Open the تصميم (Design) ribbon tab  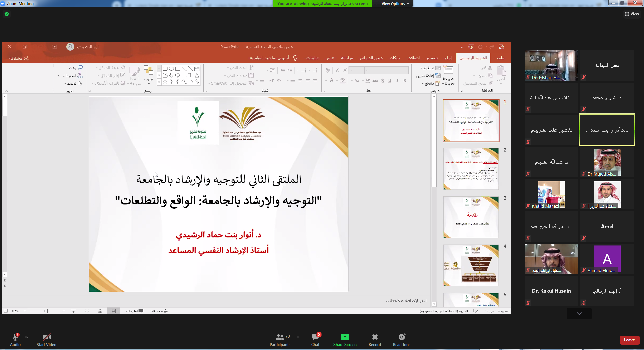pyautogui.click(x=432, y=58)
